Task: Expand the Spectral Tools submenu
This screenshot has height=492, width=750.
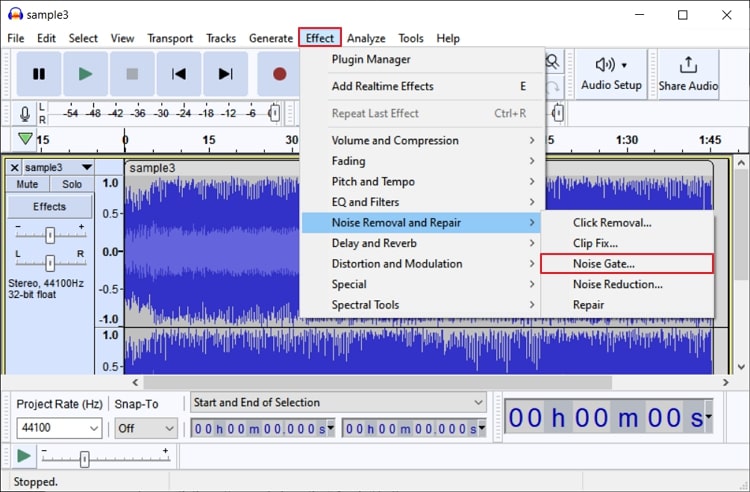Action: [423, 305]
